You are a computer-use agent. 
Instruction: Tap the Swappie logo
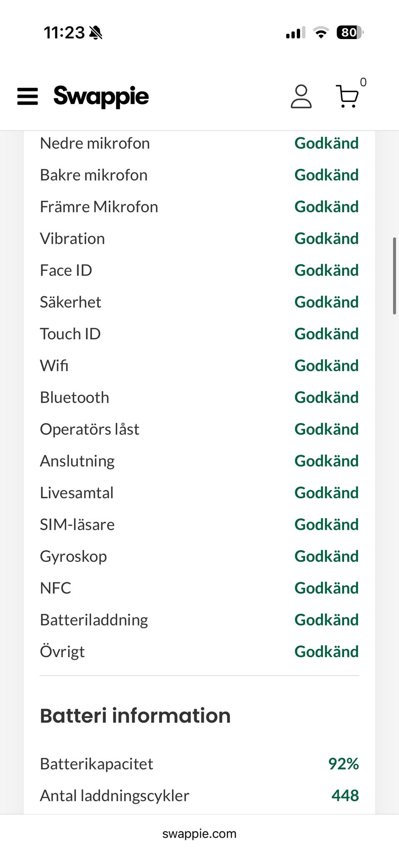[101, 96]
